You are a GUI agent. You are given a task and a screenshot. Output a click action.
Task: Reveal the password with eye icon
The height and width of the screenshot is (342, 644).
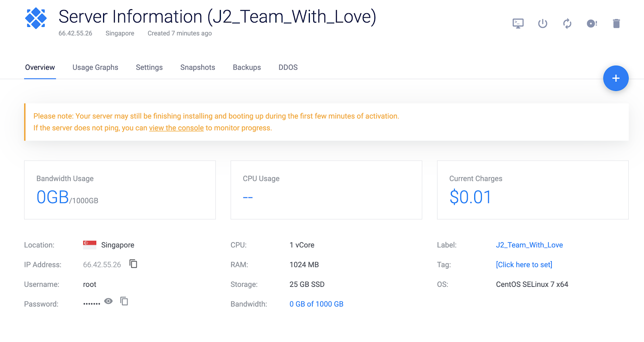(x=108, y=301)
